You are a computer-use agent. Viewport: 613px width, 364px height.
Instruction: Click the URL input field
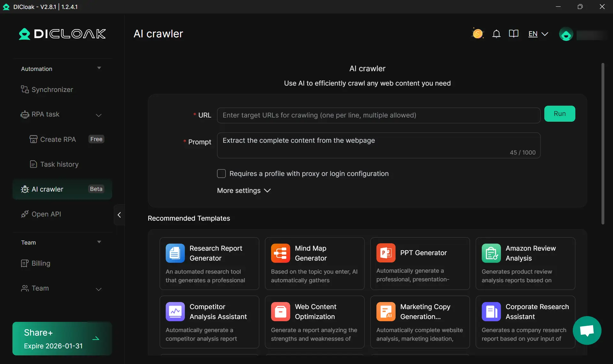tap(378, 115)
